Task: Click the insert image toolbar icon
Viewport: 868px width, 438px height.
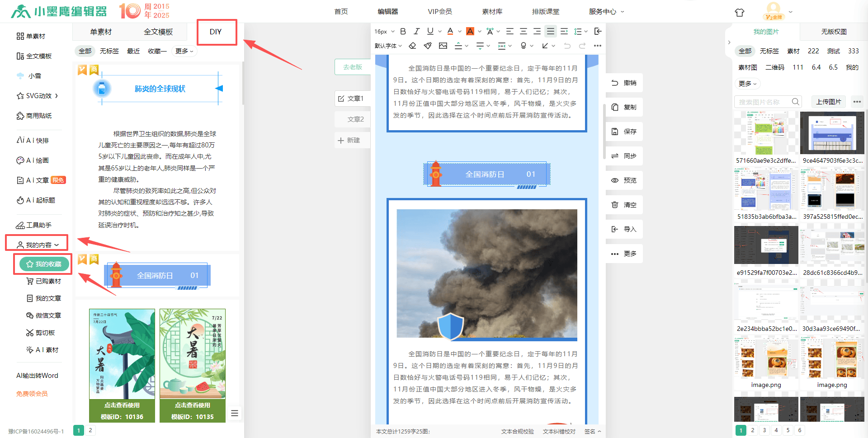Action: pos(443,46)
